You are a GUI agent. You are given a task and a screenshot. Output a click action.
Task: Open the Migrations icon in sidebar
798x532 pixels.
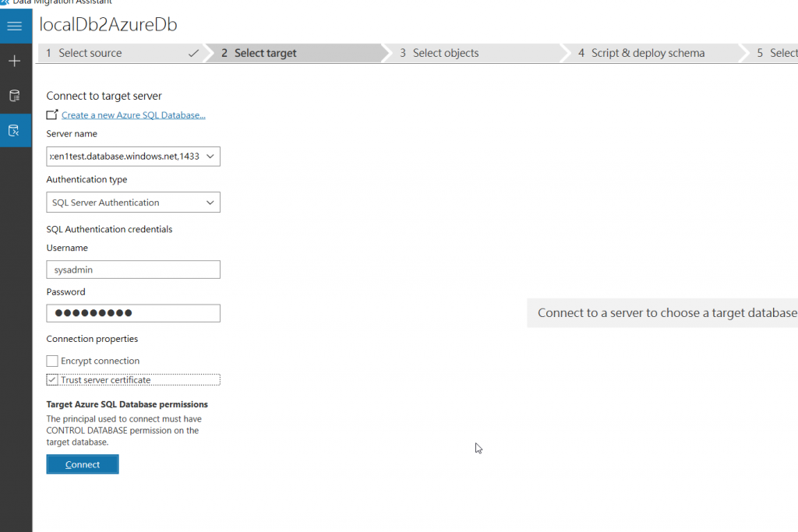click(15, 131)
